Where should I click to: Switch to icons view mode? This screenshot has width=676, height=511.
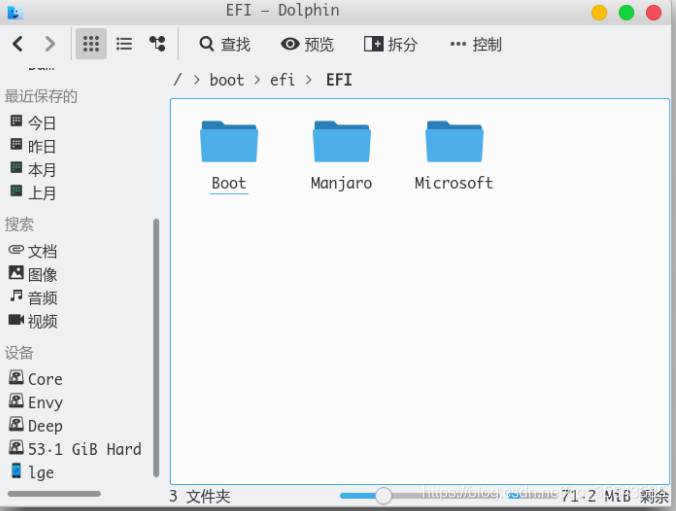91,44
